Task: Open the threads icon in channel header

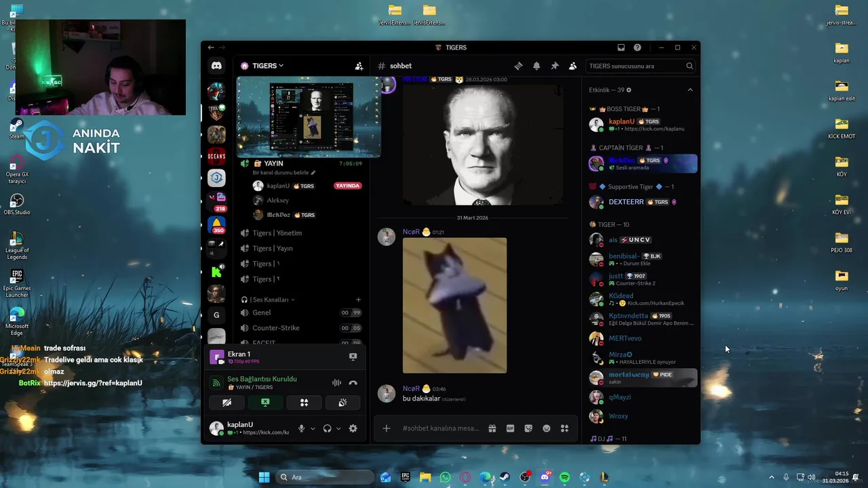Action: (518, 66)
